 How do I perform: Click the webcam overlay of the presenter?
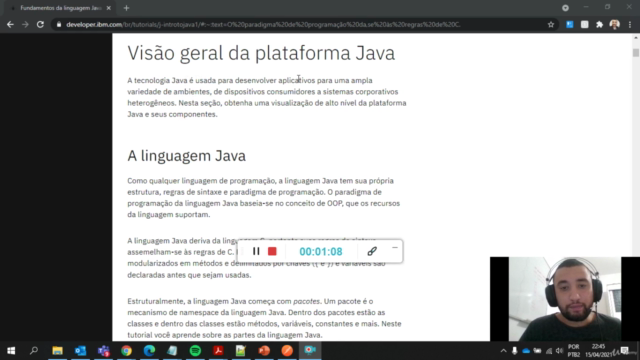click(x=565, y=299)
